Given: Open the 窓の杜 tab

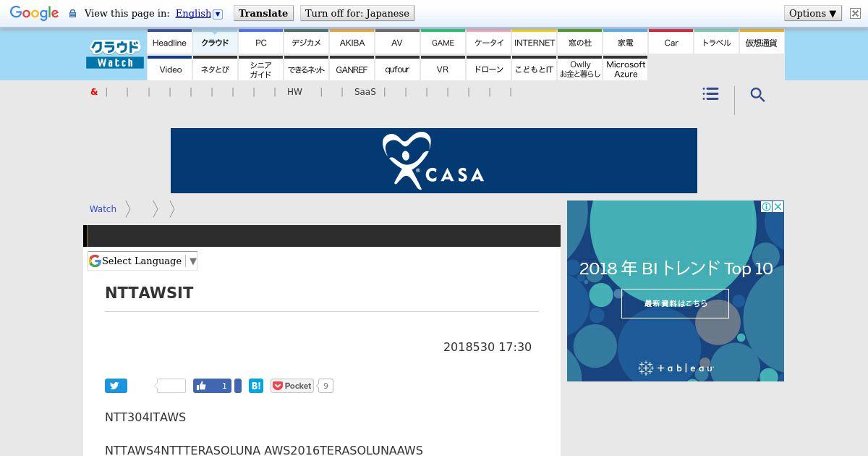Looking at the screenshot, I should tap(579, 43).
